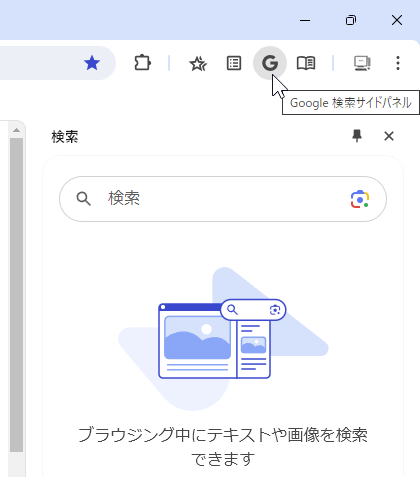The height and width of the screenshot is (477, 420).
Task: Pin the 検索 side panel
Action: (x=357, y=136)
